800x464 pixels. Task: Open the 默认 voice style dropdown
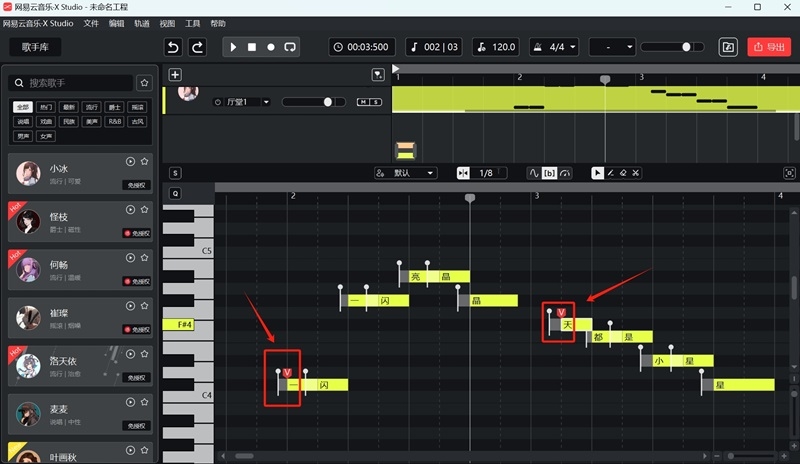click(405, 173)
